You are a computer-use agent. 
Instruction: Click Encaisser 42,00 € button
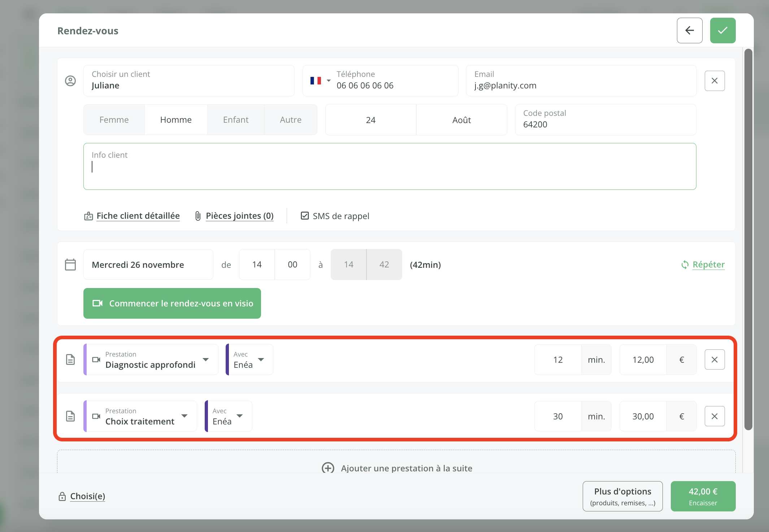703,496
